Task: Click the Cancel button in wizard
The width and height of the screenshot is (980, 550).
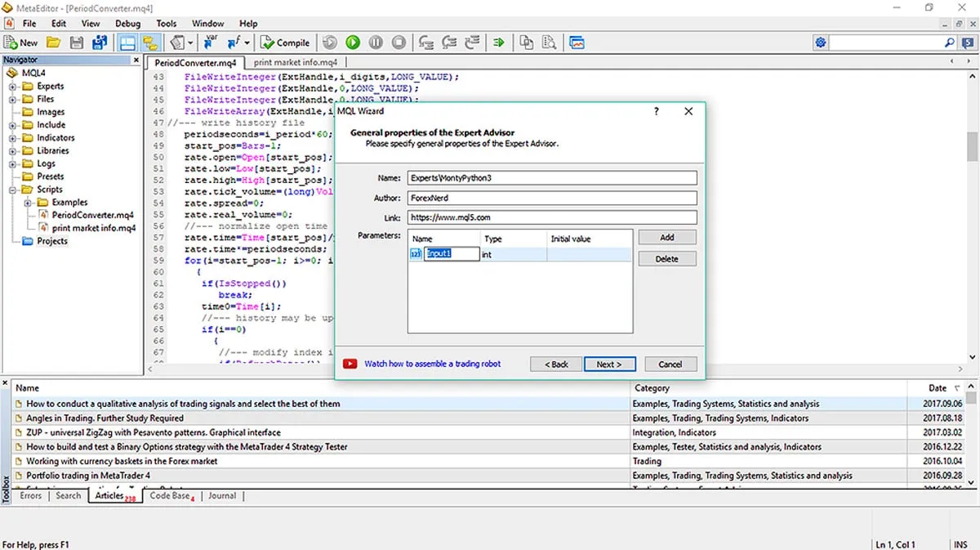Action: coord(670,364)
